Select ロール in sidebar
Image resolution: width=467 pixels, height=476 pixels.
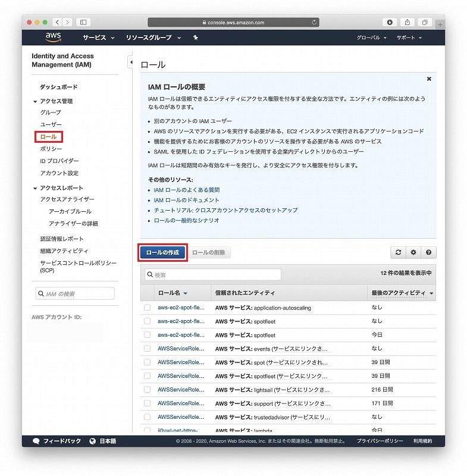pos(49,137)
